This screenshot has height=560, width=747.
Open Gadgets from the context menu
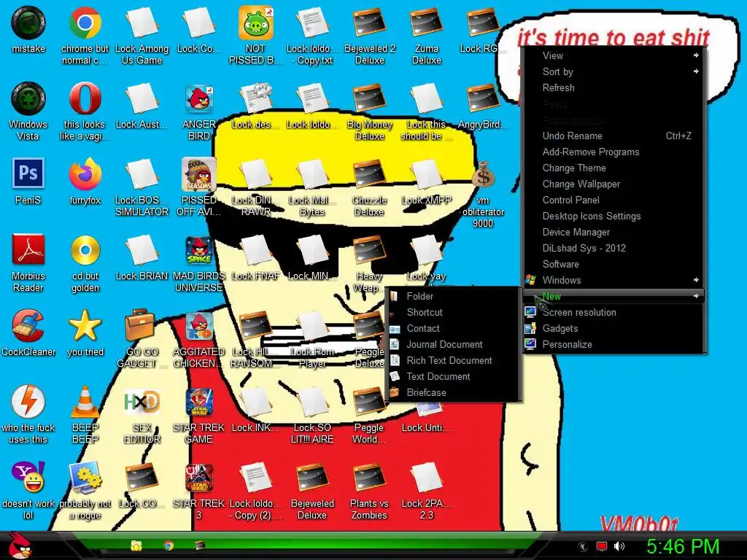[614, 329]
